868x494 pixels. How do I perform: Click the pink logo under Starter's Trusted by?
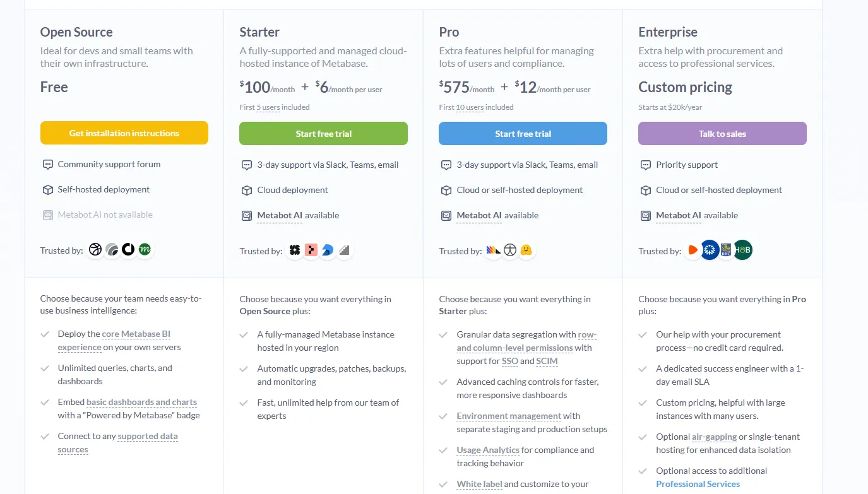pyautogui.click(x=311, y=250)
